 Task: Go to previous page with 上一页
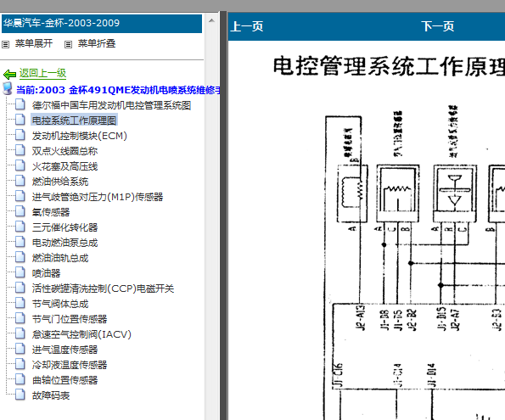[x=247, y=26]
